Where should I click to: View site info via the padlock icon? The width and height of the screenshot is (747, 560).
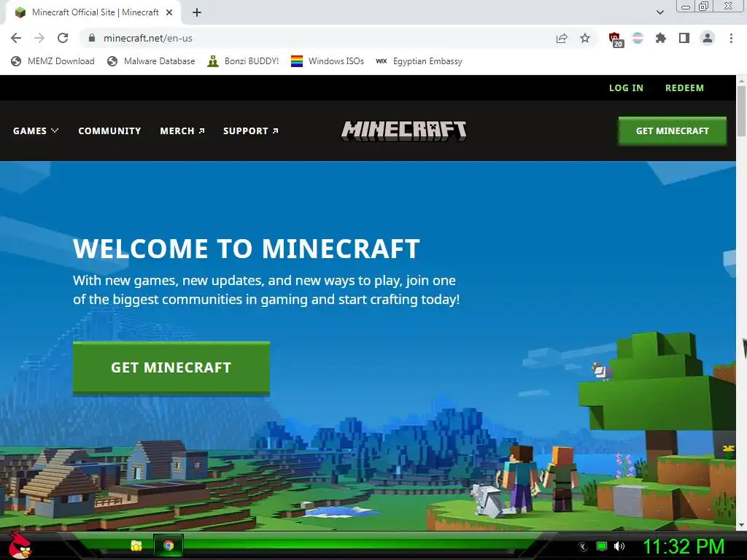pyautogui.click(x=92, y=38)
